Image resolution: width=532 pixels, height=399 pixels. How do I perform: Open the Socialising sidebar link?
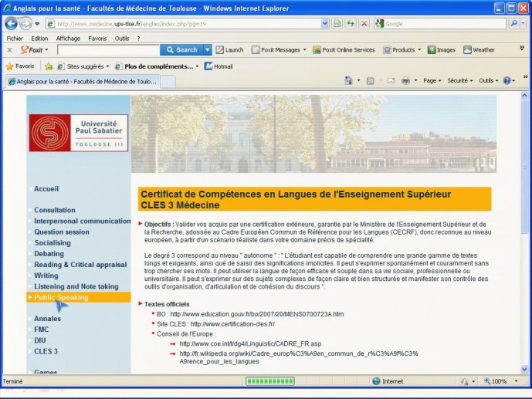tap(53, 243)
